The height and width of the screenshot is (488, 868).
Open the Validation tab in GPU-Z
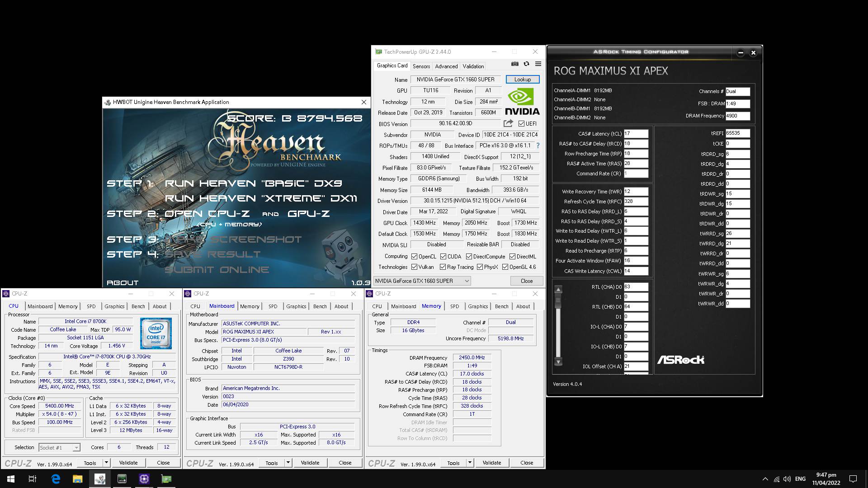[473, 66]
